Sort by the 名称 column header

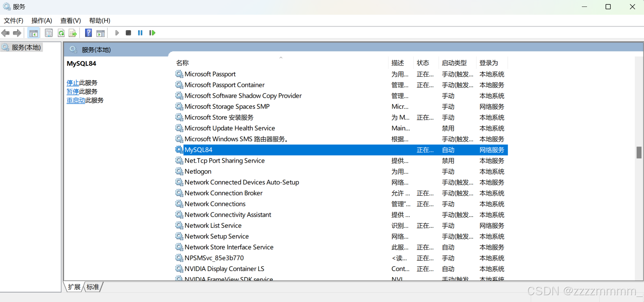(x=281, y=63)
